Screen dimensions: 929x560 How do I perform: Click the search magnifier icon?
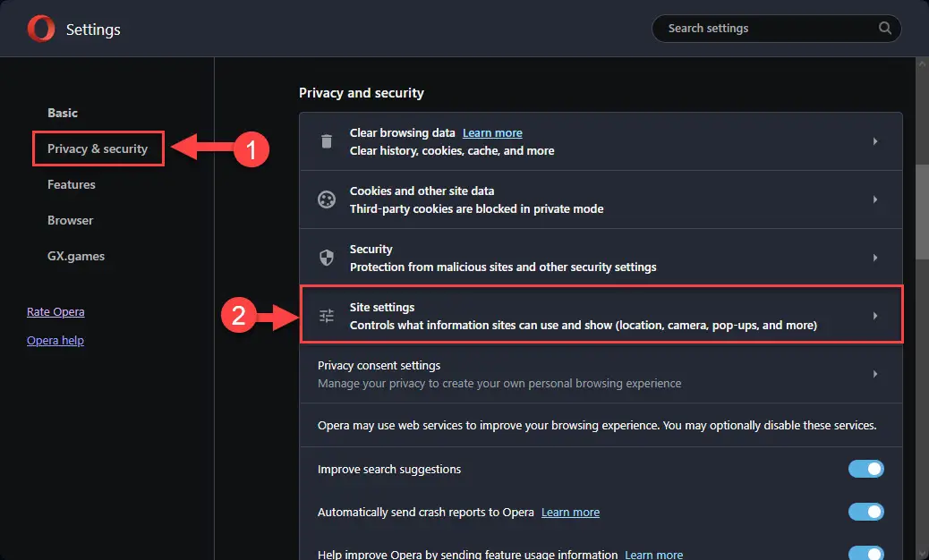(x=884, y=28)
